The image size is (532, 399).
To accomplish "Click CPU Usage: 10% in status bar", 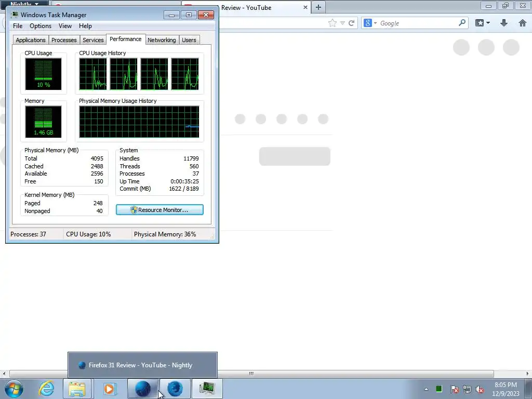I will [88, 234].
